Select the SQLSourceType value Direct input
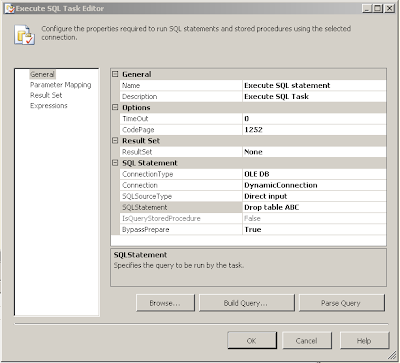This screenshot has width=400, height=363. (314, 196)
